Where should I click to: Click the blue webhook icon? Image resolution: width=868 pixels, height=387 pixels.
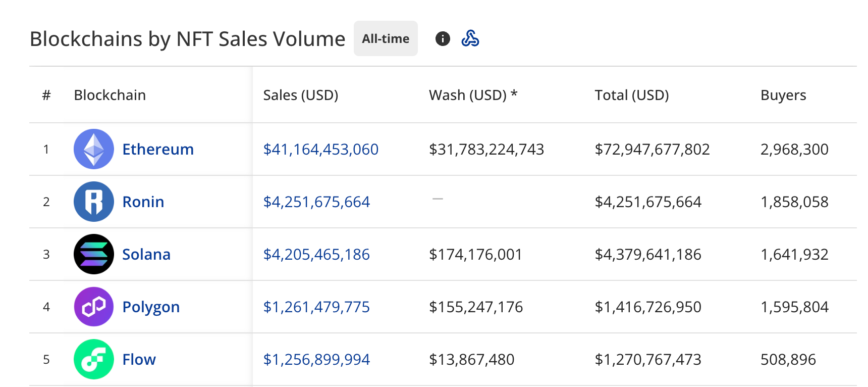470,39
